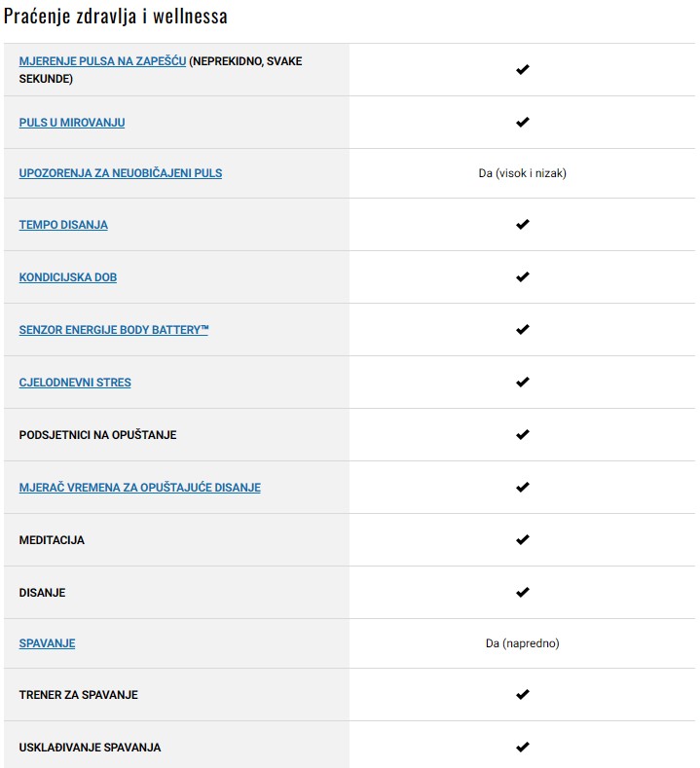Open the Mjerenje pulsa na zapešću link
Screen dimensions: 700x768
point(102,61)
